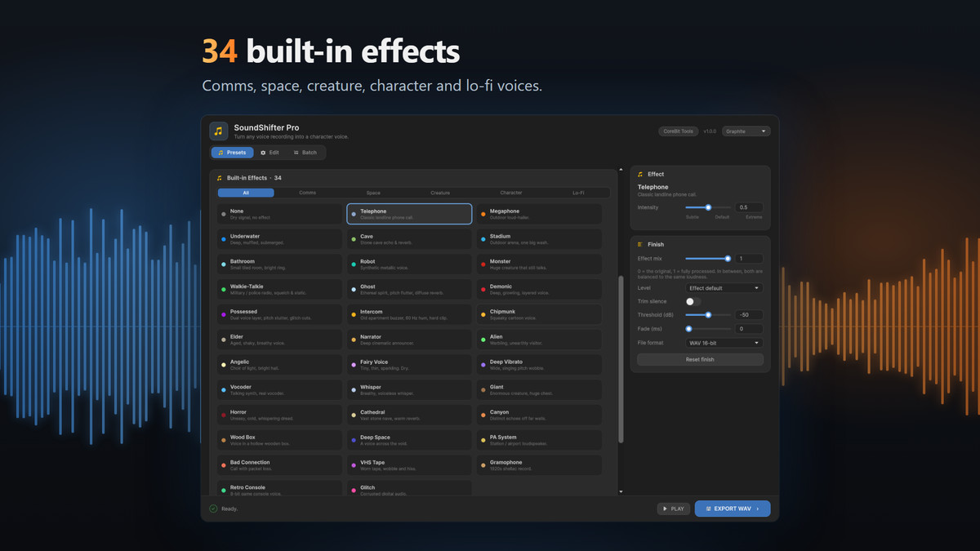Open the Batch tab
The width and height of the screenshot is (980, 551).
(305, 153)
